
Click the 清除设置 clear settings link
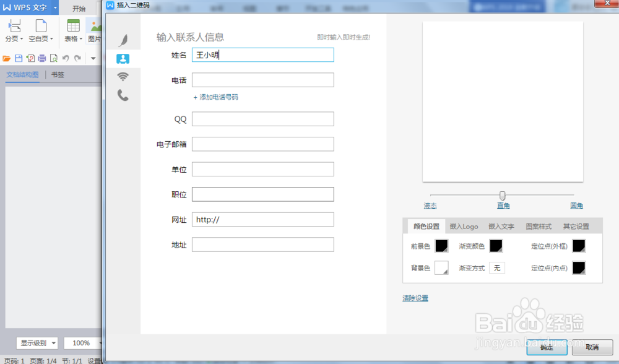(x=414, y=298)
